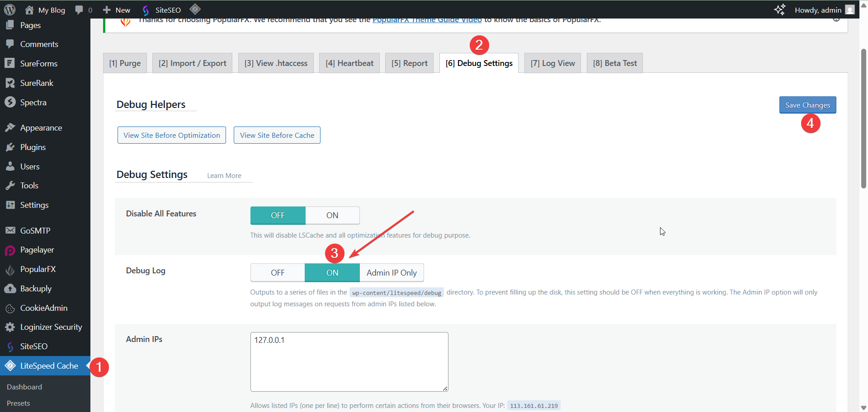The image size is (868, 412).
Task: Click the wp-content/litespeed/debug path text
Action: (396, 293)
